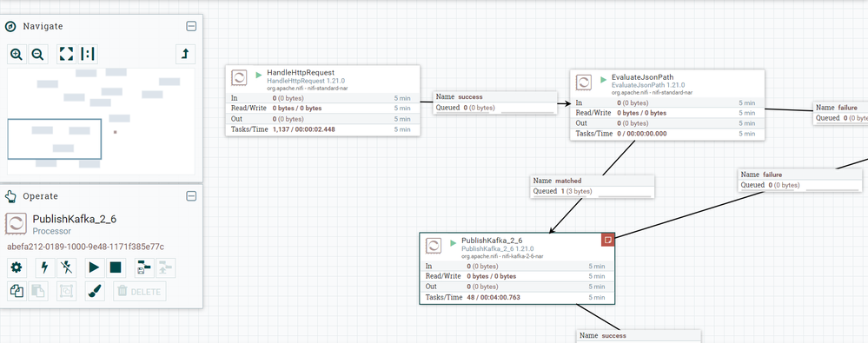Click the compass icon beside Navigate
This screenshot has height=343, width=868.
click(10, 26)
